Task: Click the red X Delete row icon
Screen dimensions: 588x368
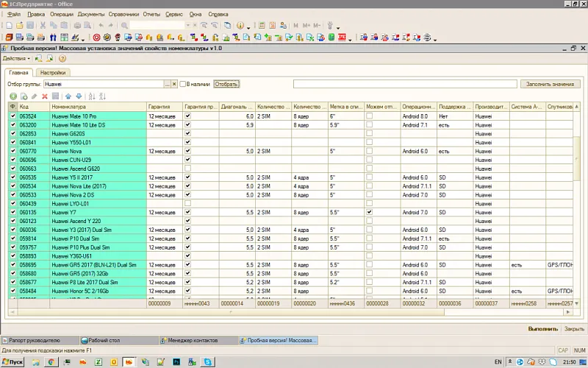Action: click(x=45, y=96)
